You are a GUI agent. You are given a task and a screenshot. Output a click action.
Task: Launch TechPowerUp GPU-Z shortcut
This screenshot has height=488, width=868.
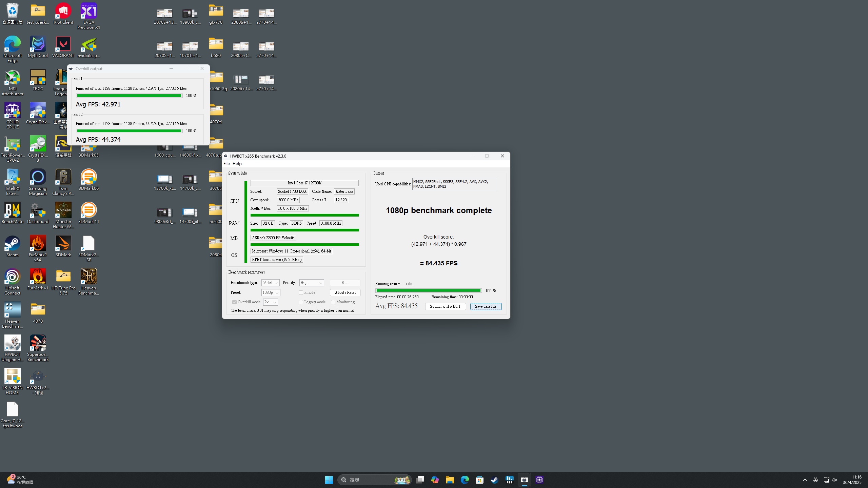[x=13, y=149]
